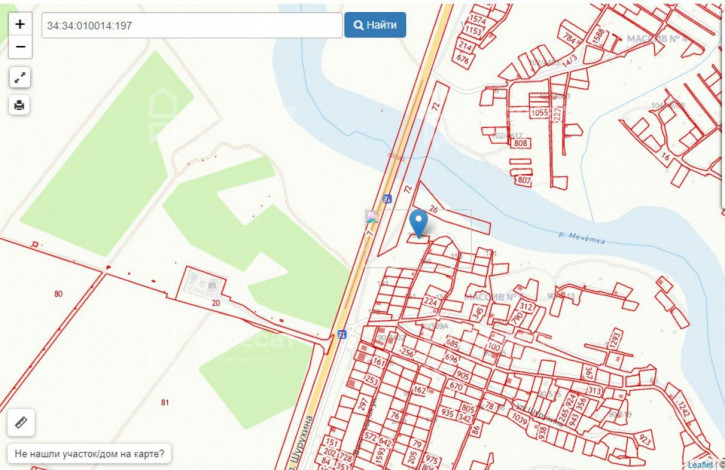Image resolution: width=725 pixels, height=470 pixels.
Task: Select land parcel labeled 808
Action: coord(521,143)
